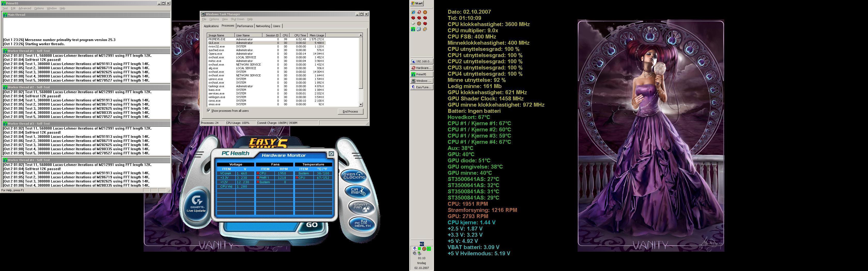Open the File menu in Task Manager
This screenshot has height=271, width=868.
(x=204, y=19)
